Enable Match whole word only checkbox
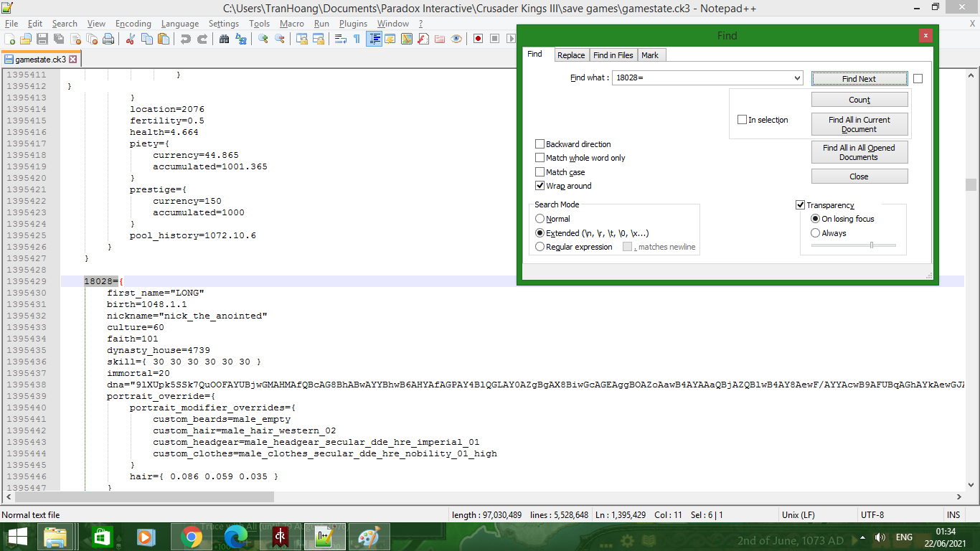This screenshot has height=551, width=980. coord(540,158)
